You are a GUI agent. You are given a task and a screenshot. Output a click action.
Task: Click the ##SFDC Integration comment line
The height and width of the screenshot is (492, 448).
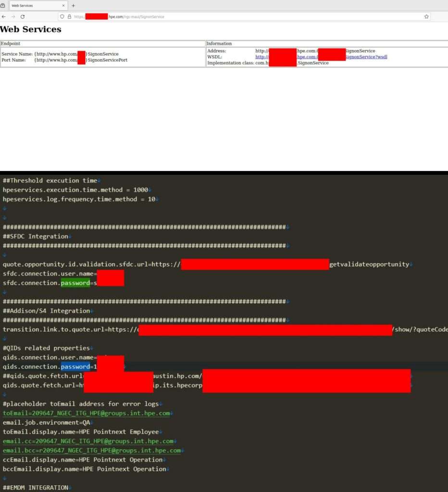coord(36,236)
